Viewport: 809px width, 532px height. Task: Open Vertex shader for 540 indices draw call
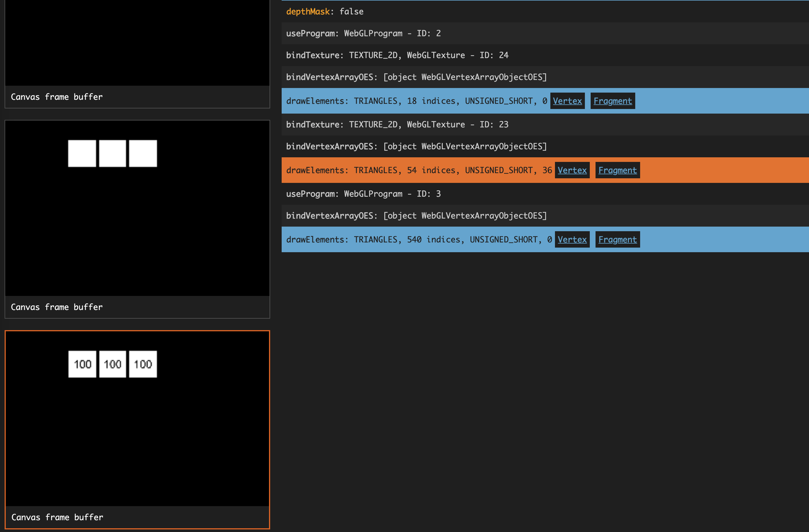click(572, 240)
